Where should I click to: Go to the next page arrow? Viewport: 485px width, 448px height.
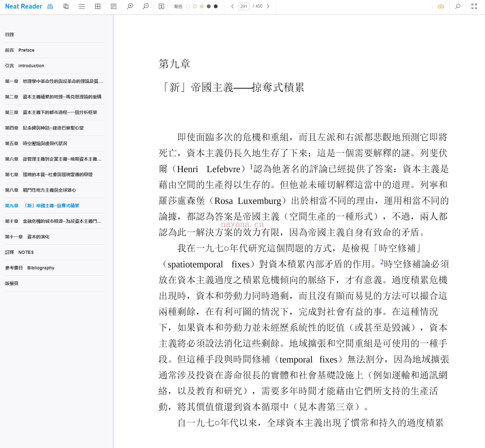(268, 6)
